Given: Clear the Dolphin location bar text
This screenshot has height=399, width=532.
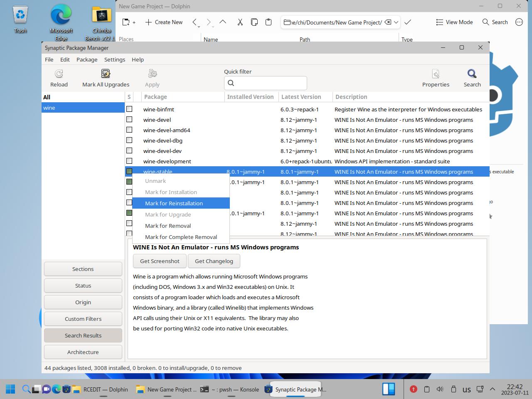Looking at the screenshot, I should 387,22.
